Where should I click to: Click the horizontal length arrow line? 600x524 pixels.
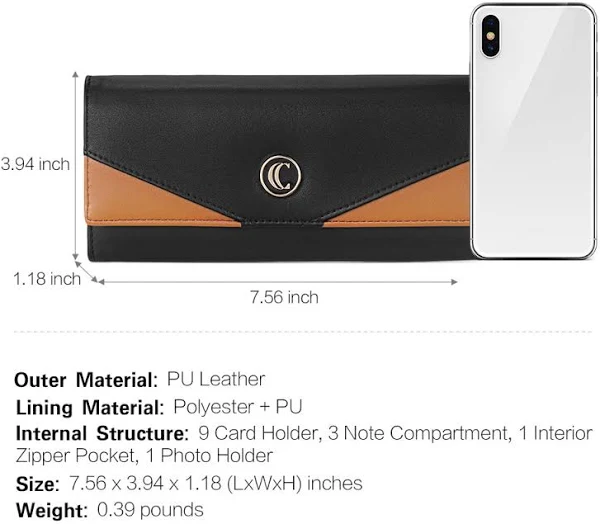point(278,282)
